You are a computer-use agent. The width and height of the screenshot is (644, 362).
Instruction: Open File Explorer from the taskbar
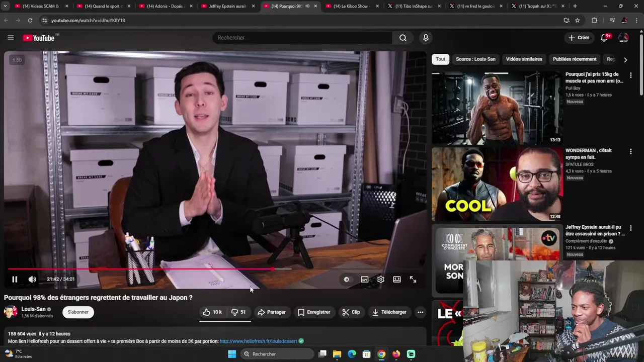click(x=337, y=354)
